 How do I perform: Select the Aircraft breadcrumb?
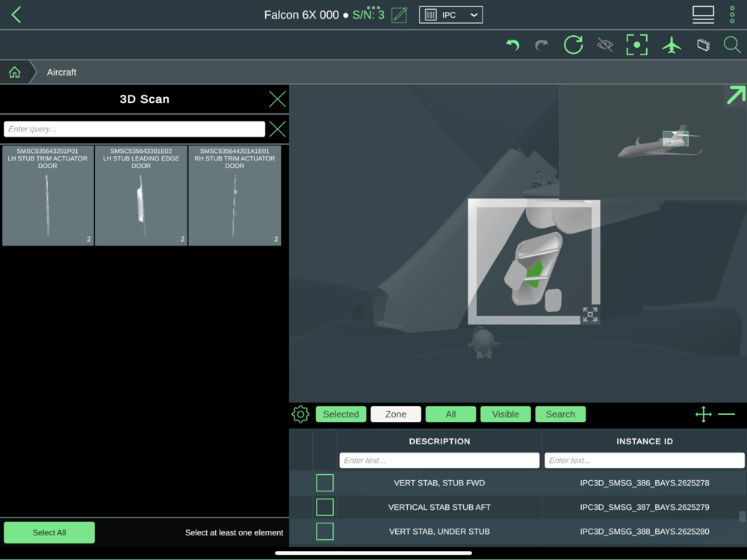coord(61,72)
